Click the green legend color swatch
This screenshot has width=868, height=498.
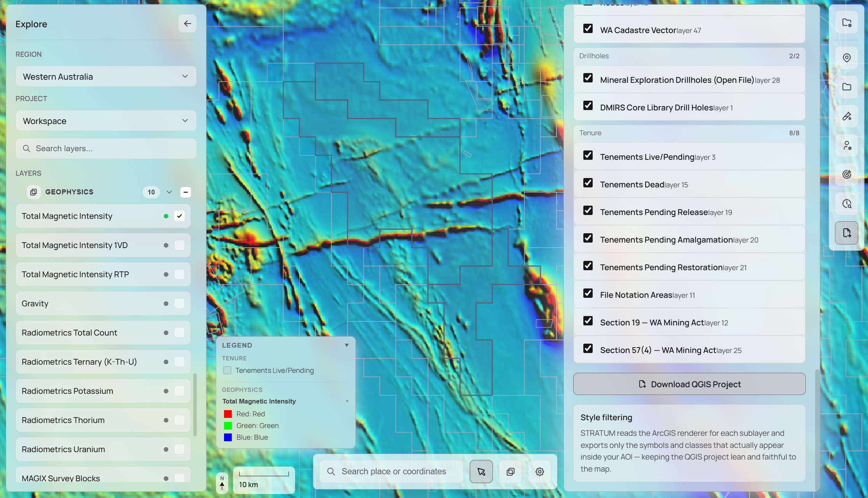pos(228,426)
